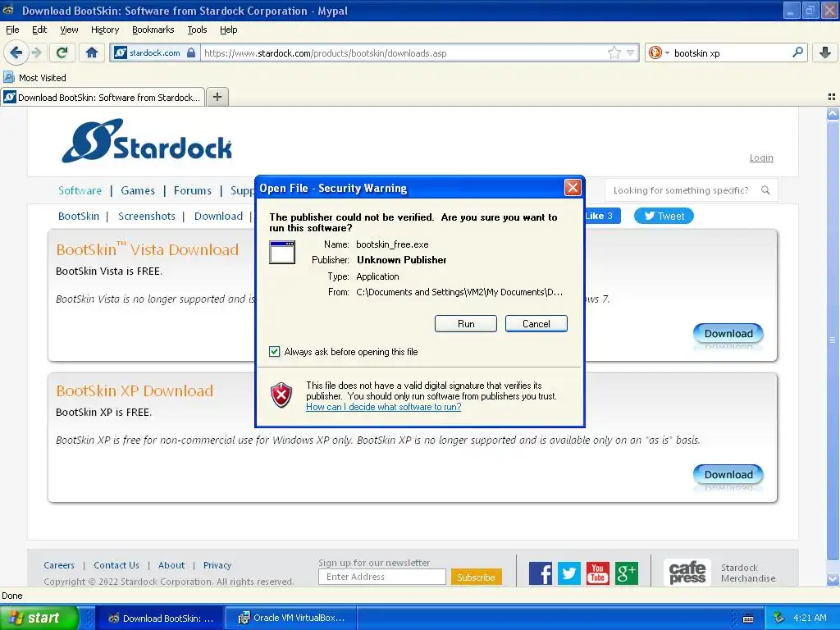Viewport: 840px width, 630px height.
Task: Click the Most Visited bookmarks icon
Action: [8, 77]
